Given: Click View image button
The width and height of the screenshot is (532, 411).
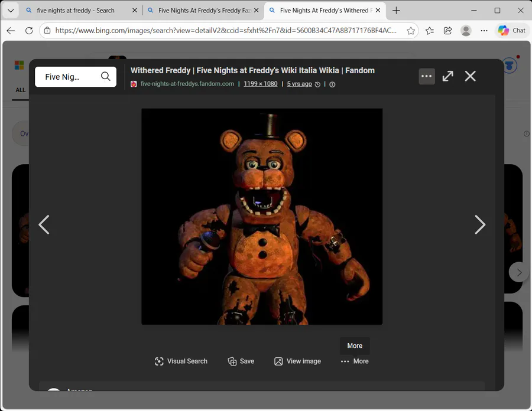Looking at the screenshot, I should pyautogui.click(x=297, y=361).
